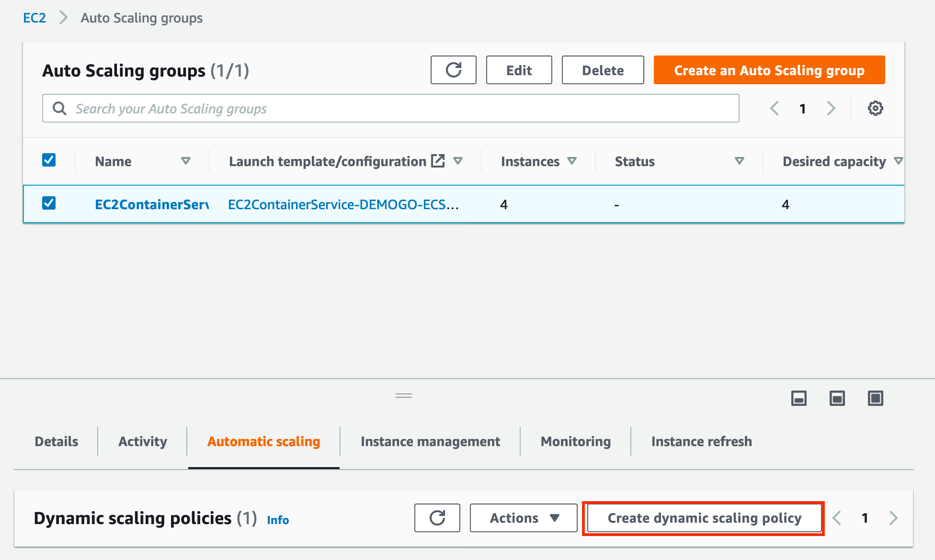Image resolution: width=935 pixels, height=560 pixels.
Task: Open the EC2ContainerServ group name link
Action: [x=152, y=204]
